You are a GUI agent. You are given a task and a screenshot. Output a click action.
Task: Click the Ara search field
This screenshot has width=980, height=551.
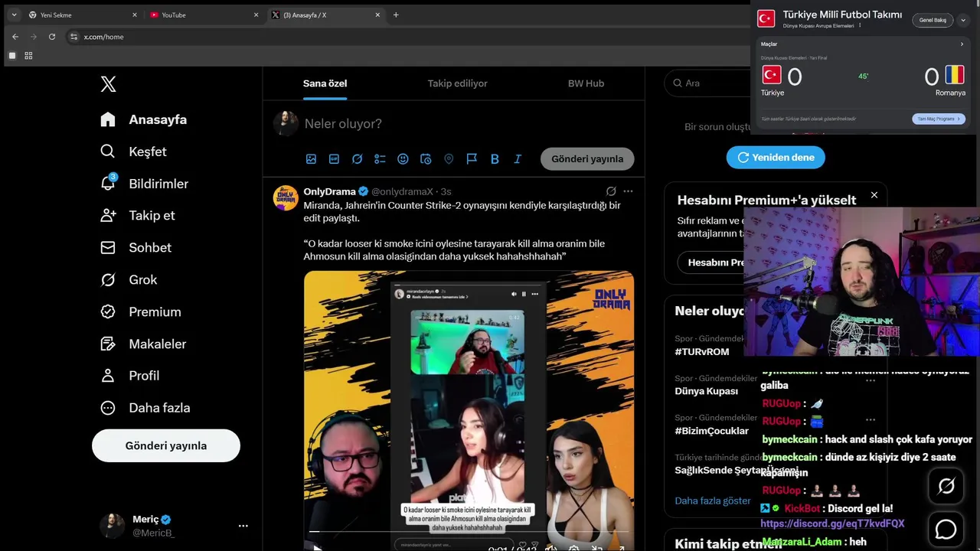point(708,83)
